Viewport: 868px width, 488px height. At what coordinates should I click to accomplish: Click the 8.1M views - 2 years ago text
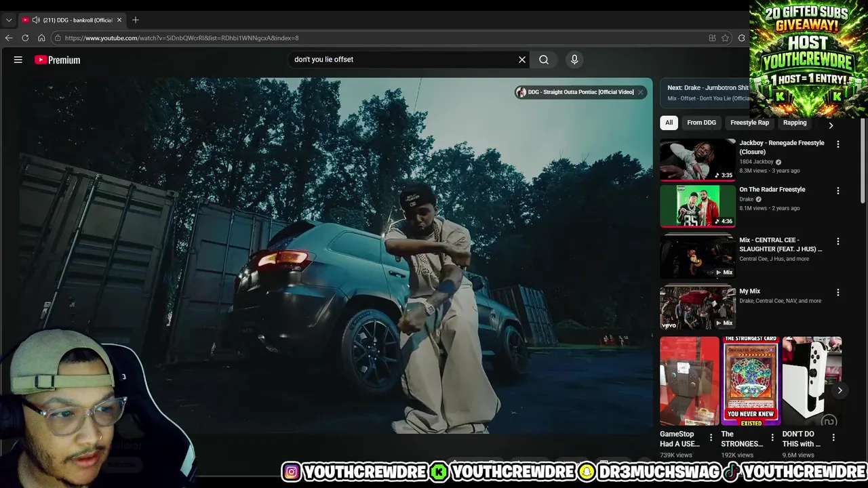coord(770,208)
